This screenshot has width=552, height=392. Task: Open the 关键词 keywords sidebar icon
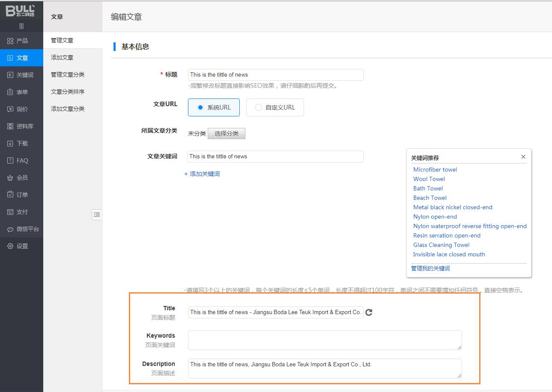pos(10,75)
